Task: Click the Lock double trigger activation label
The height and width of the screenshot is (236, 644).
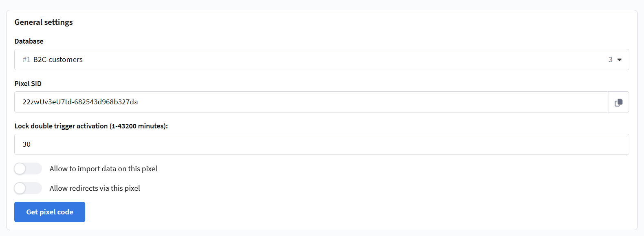Action: pyautogui.click(x=91, y=126)
